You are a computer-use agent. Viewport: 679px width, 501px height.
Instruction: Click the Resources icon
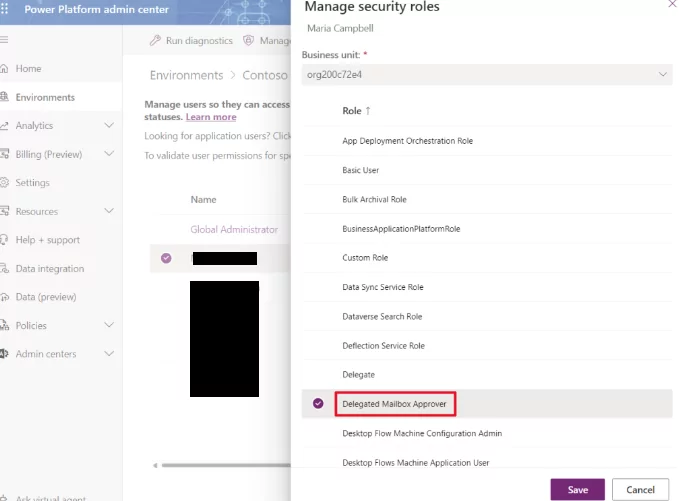pyautogui.click(x=4, y=211)
